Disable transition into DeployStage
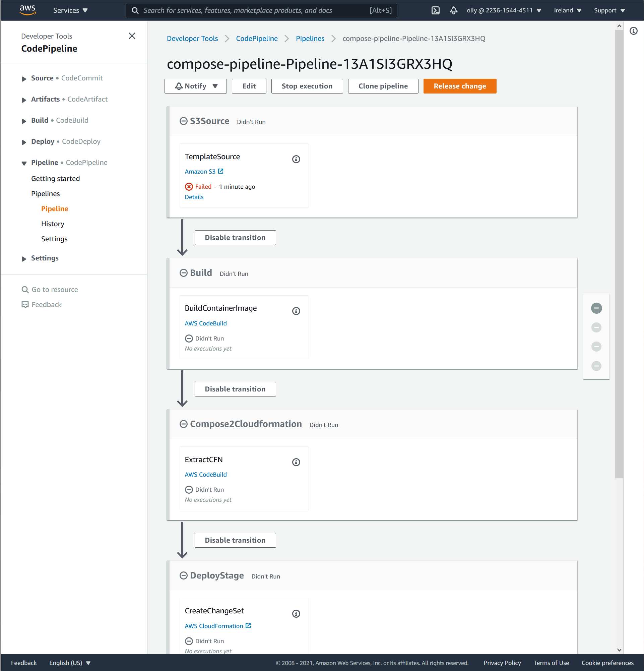 pyautogui.click(x=235, y=540)
